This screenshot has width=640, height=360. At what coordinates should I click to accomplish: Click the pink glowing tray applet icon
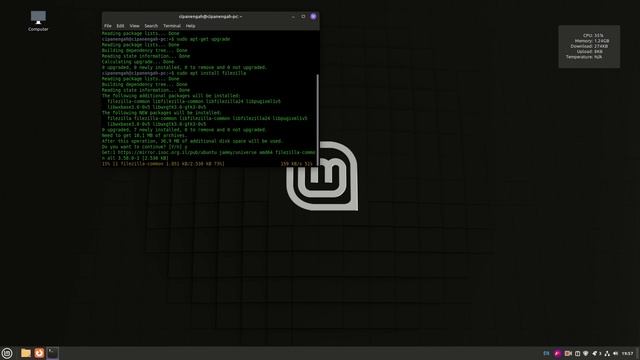coord(557,353)
